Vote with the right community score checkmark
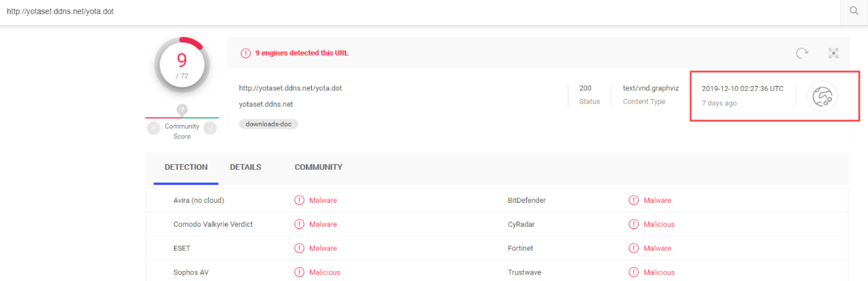 coord(210,128)
